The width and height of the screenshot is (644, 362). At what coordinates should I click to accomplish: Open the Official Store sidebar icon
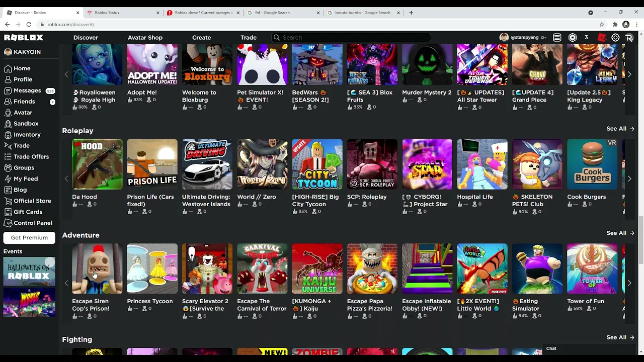click(8, 201)
